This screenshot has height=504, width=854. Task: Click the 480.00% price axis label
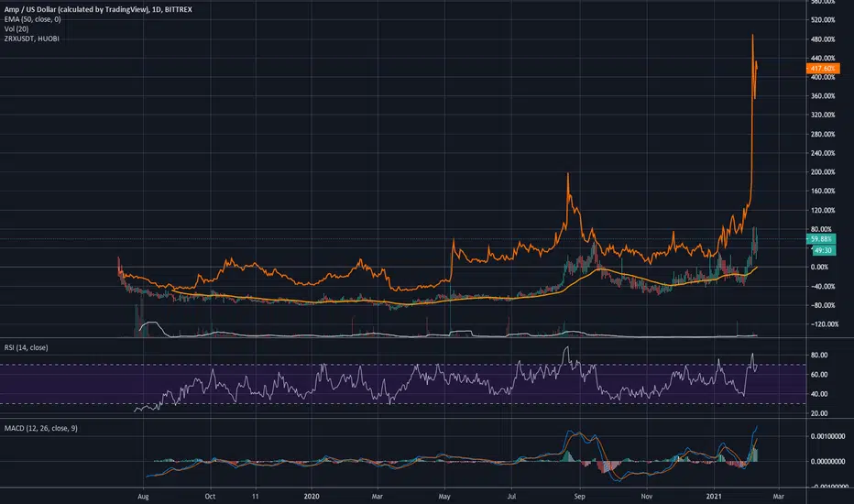click(823, 39)
